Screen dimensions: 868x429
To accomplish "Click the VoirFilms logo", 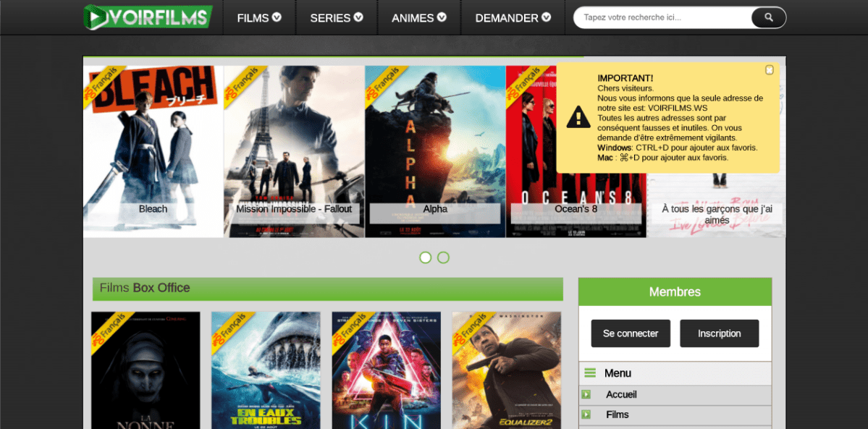I will point(148,17).
